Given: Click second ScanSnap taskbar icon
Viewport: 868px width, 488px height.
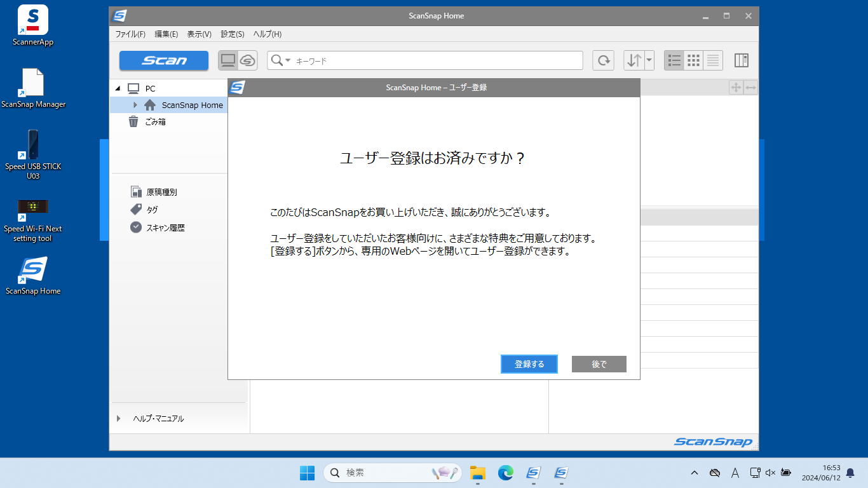Looking at the screenshot, I should pos(560,473).
